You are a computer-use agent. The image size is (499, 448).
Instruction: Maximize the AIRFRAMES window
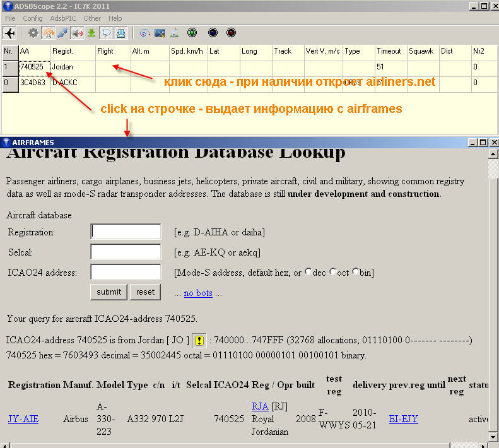[483, 143]
